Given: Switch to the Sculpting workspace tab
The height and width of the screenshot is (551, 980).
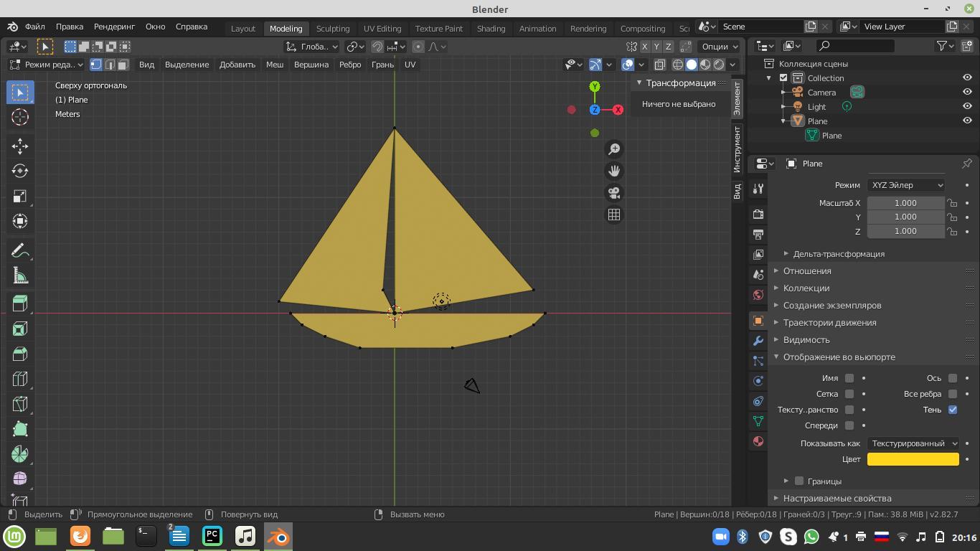Looking at the screenshot, I should [333, 29].
